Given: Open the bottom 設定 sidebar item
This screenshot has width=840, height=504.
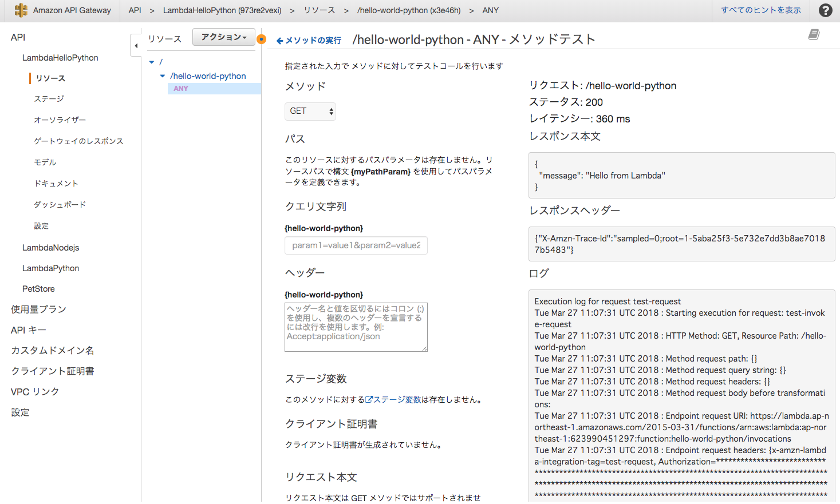Looking at the screenshot, I should pyautogui.click(x=20, y=412).
